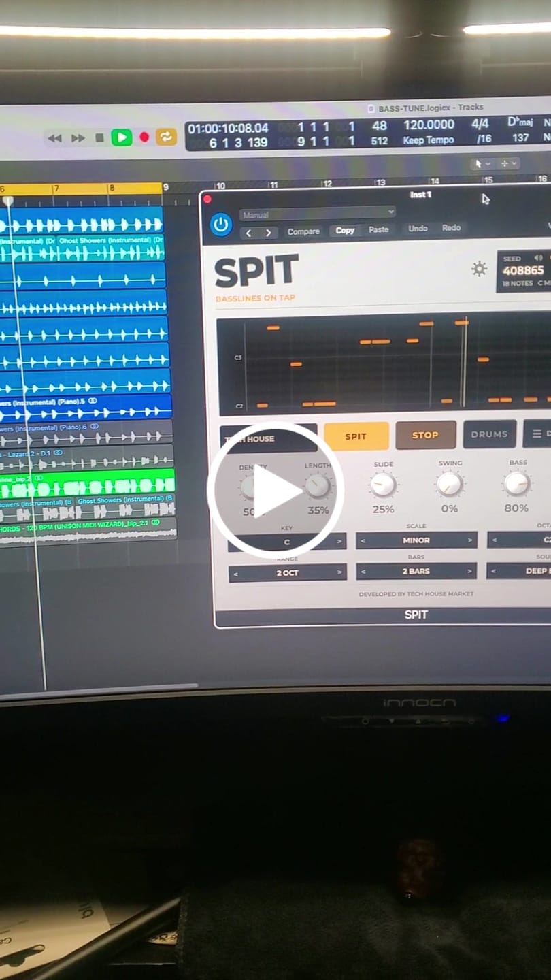Click the DRUMS button
This screenshot has width=551, height=980.
coord(489,434)
